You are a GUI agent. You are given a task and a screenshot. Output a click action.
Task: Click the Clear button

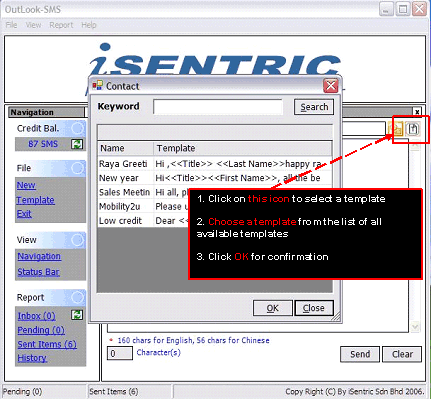tap(402, 354)
